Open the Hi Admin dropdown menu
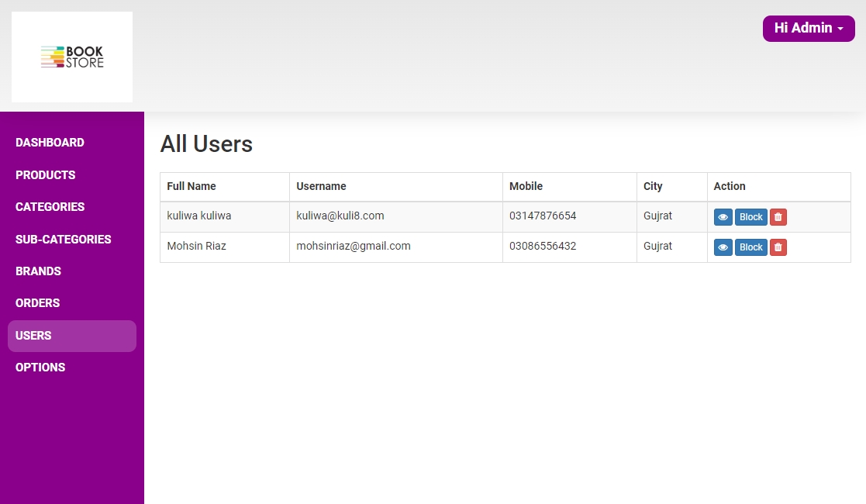The width and height of the screenshot is (866, 504). 808,28
